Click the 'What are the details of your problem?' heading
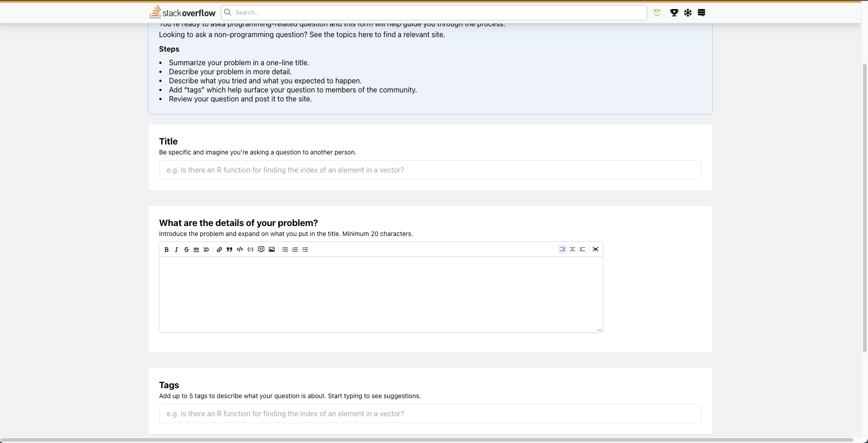Viewport: 868px width, 443px height. [x=238, y=223]
